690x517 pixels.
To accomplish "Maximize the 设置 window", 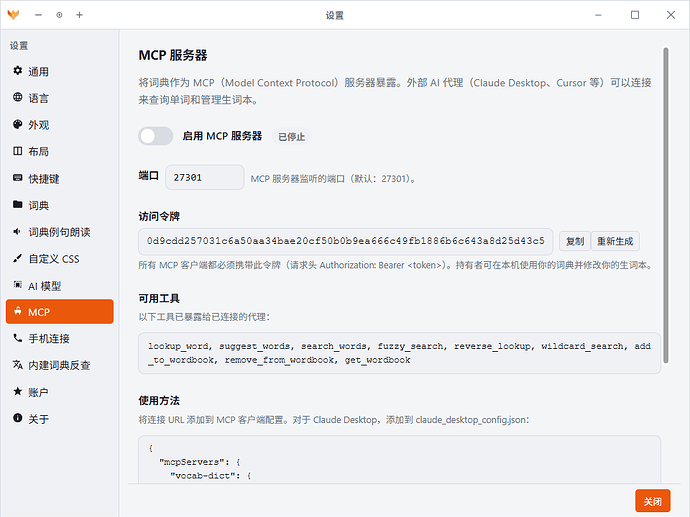I will click(635, 15).
